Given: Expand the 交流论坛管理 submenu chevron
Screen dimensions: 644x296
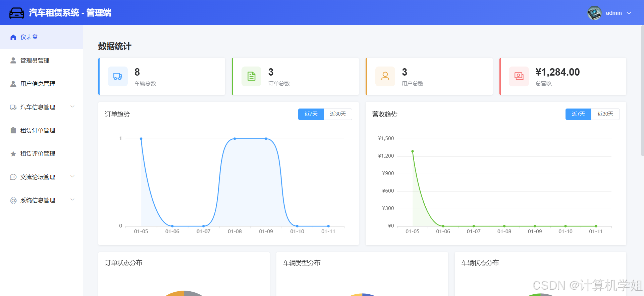Looking at the screenshot, I should pyautogui.click(x=72, y=177).
